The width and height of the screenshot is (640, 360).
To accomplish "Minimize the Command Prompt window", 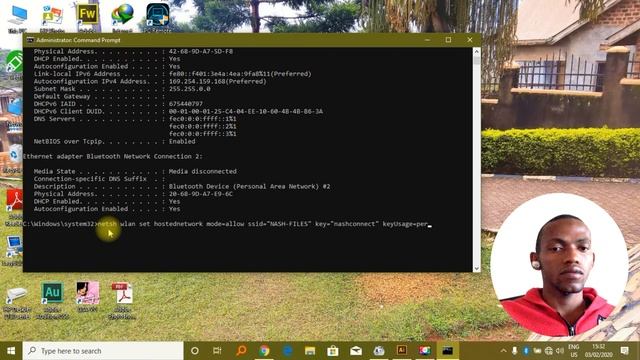I will pos(427,40).
